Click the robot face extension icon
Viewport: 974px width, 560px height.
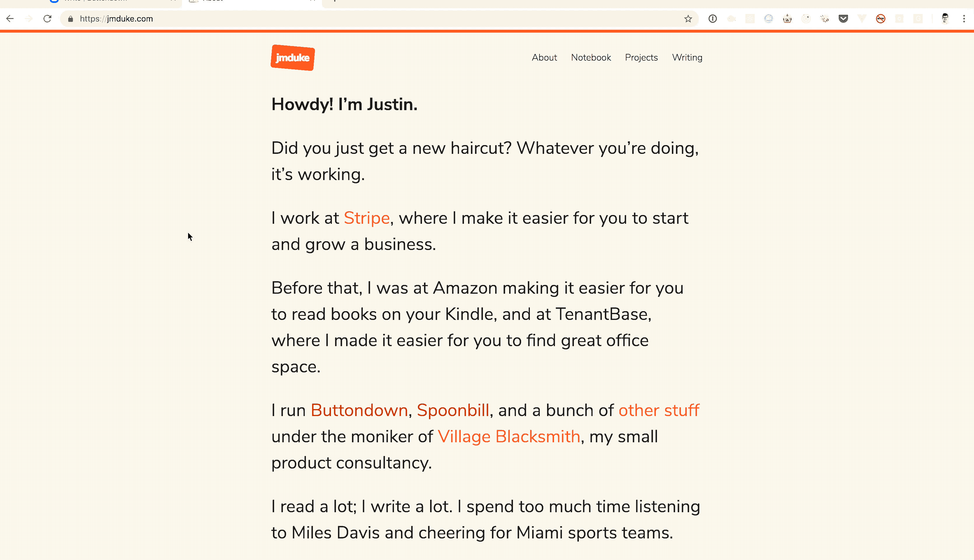[x=787, y=18]
